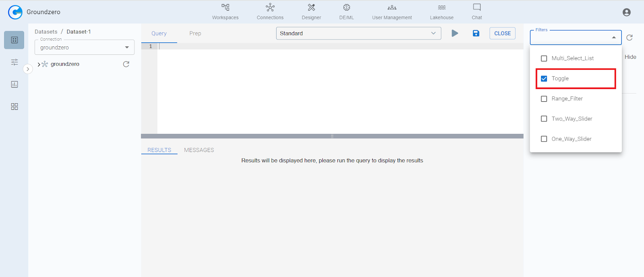The image size is (644, 277).
Task: Open the Workspaces section icon
Action: click(225, 8)
